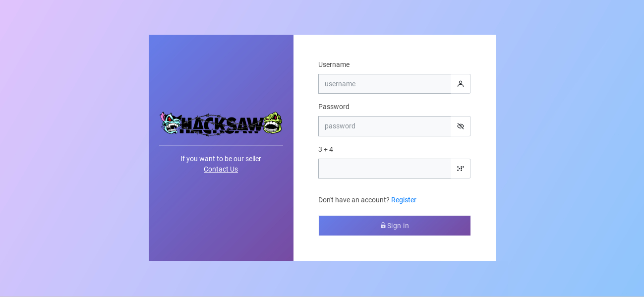Click the Username label
Image resolution: width=644 pixels, height=297 pixels.
click(334, 64)
